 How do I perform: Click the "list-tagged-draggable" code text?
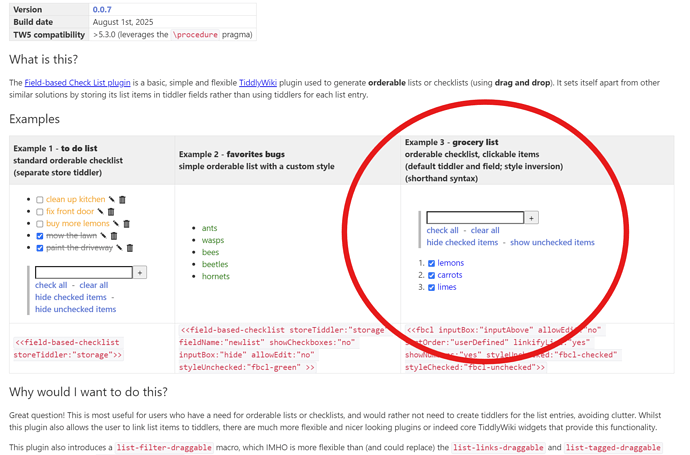pos(613,448)
